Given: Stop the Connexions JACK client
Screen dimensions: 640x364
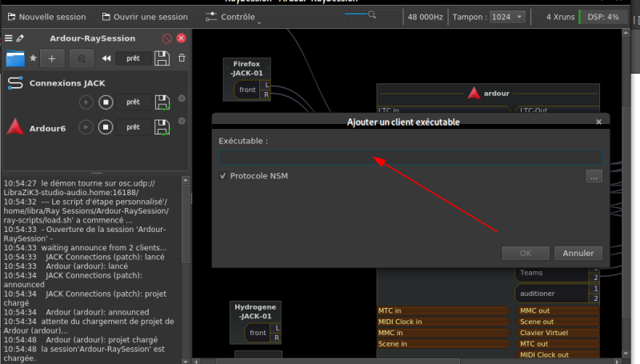Looking at the screenshot, I should (x=106, y=102).
